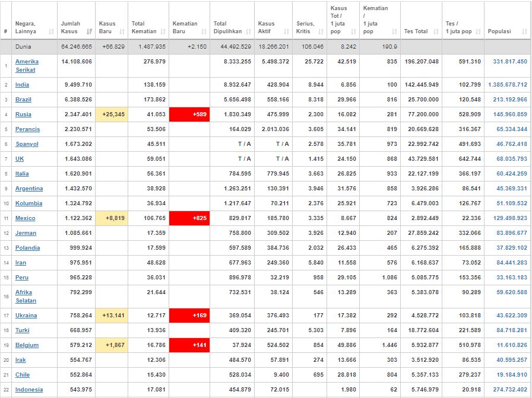Click India population link 1.385.678.712

tap(508, 85)
